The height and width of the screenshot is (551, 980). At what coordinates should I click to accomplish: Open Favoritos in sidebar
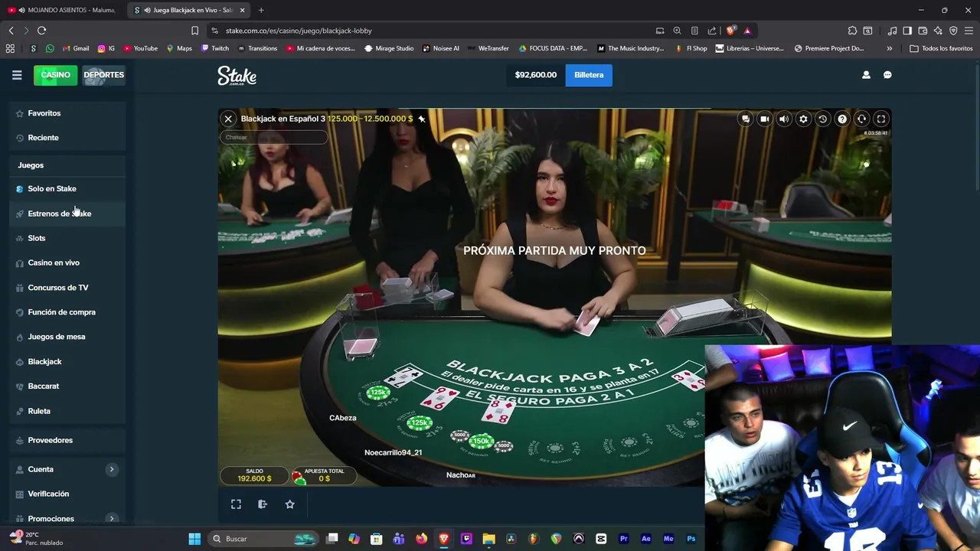[x=67, y=113]
